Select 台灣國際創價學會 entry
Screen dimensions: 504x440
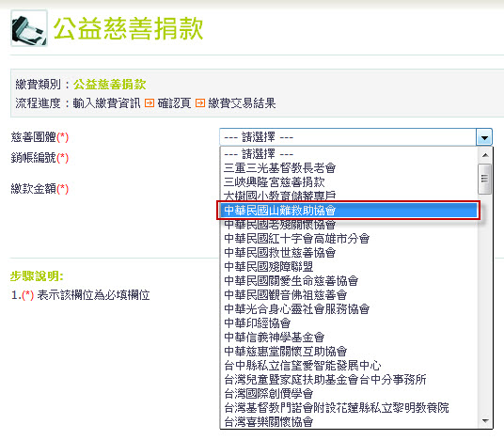349,394
